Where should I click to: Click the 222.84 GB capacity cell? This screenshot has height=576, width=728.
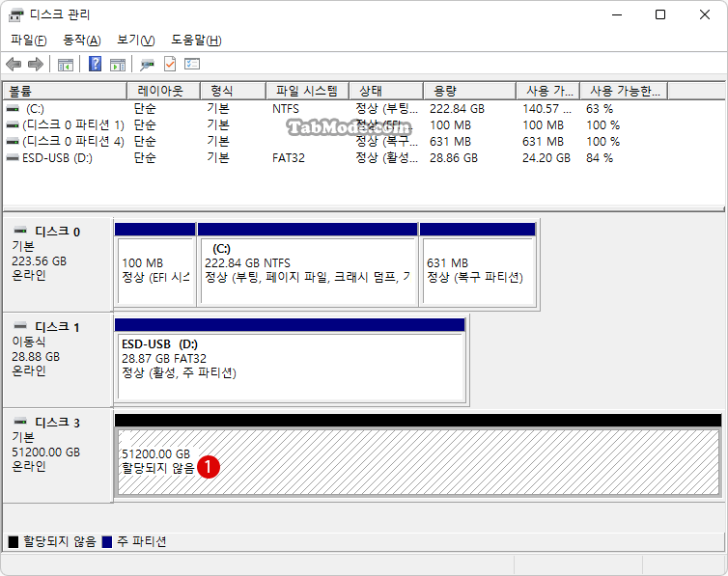(457, 108)
